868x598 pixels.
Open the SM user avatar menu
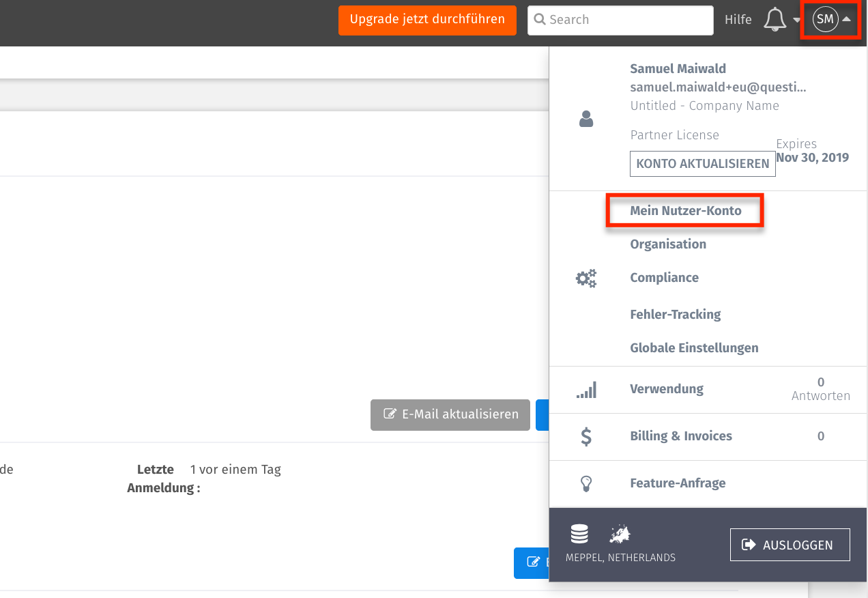(825, 19)
